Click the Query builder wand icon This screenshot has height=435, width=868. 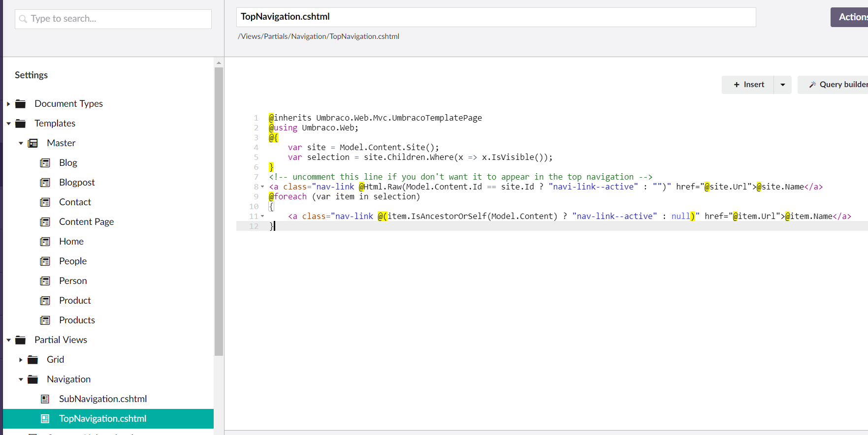point(813,85)
